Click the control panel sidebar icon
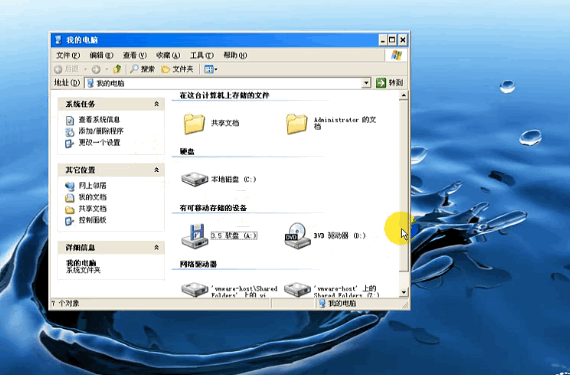This screenshot has height=375, width=570. click(x=69, y=221)
